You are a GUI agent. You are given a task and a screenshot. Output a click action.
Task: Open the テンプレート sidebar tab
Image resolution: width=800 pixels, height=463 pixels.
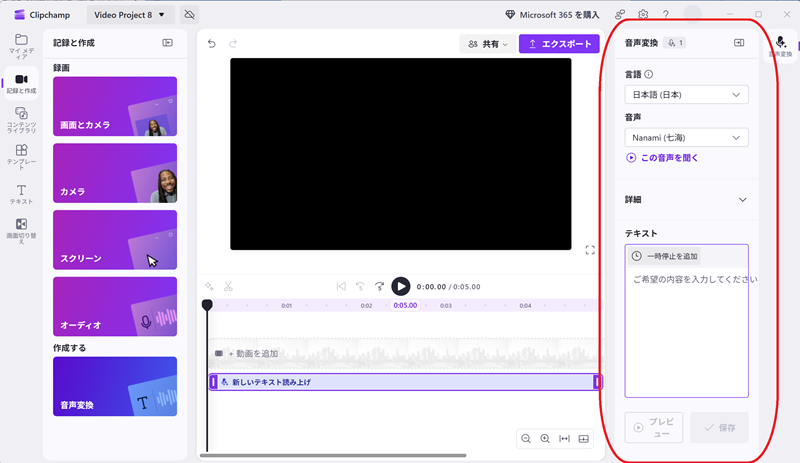click(x=21, y=155)
